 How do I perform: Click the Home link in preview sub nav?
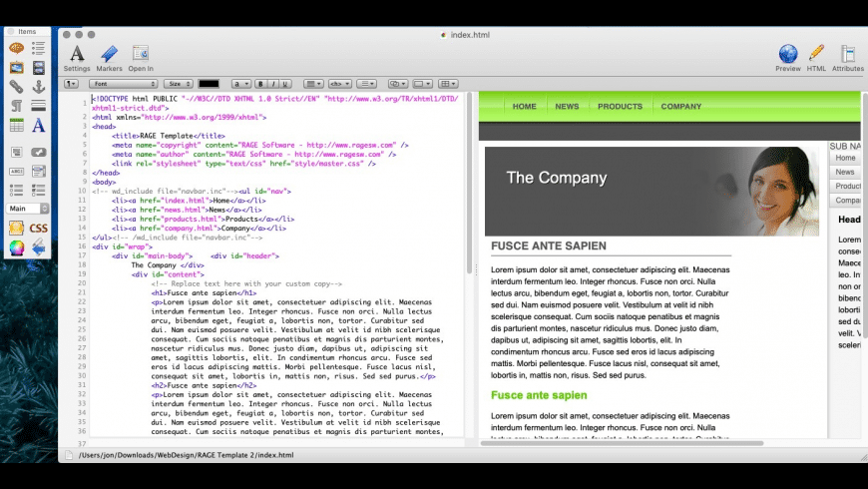[x=845, y=158]
